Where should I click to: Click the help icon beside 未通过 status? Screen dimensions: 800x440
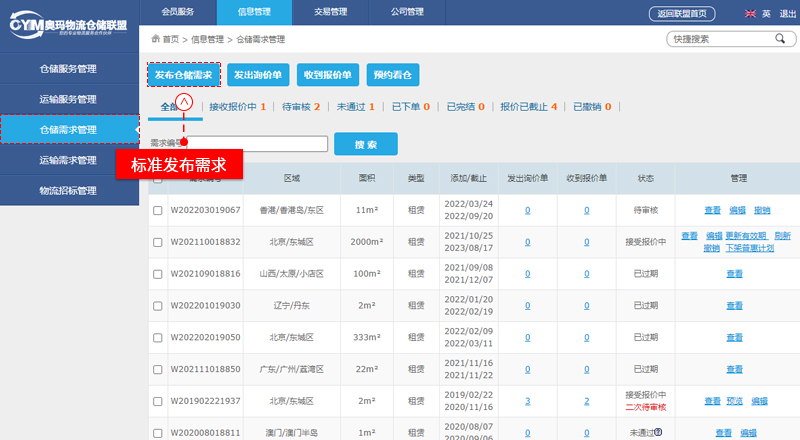pyautogui.click(x=658, y=433)
